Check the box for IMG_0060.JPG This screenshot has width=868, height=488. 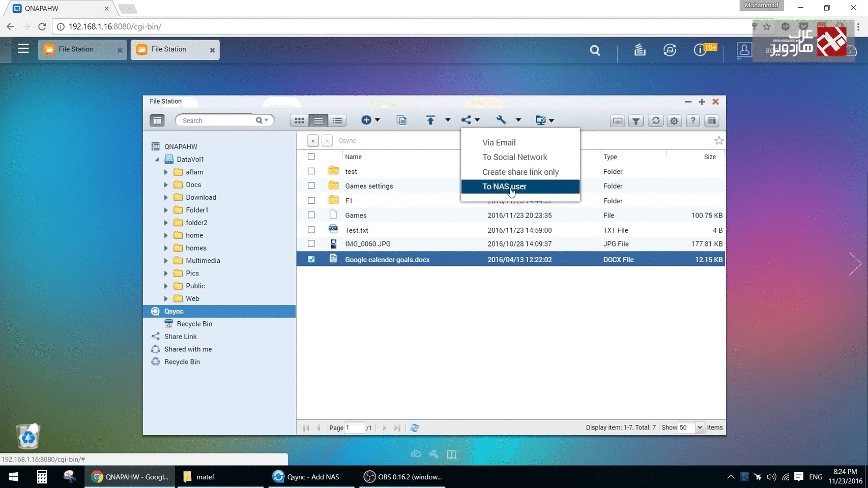pos(311,243)
